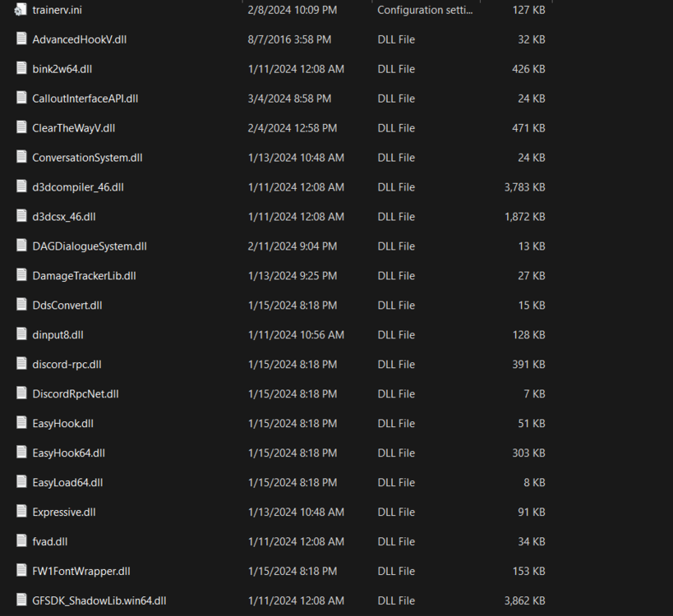This screenshot has height=616, width=673.
Task: Click the EasyHook64.dll file icon
Action: [21, 453]
